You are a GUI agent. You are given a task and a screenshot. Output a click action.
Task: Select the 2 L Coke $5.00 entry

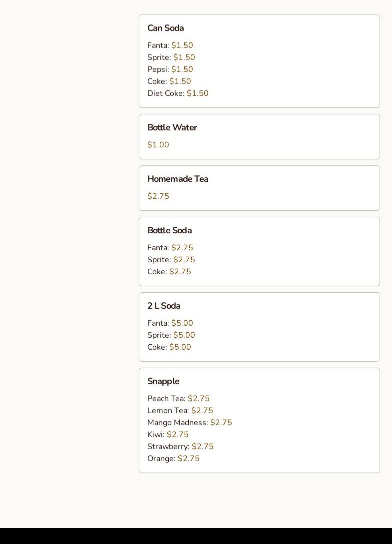[169, 347]
